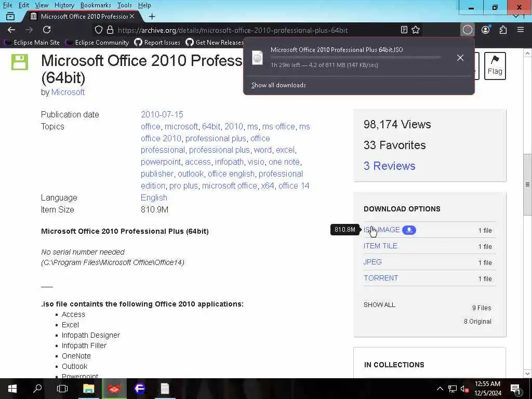Click the 2010-07-15 publication date link

click(x=162, y=114)
